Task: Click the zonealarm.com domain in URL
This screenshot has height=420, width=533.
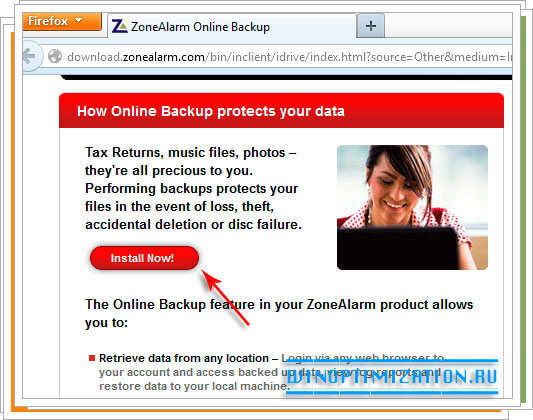Action: [x=164, y=57]
